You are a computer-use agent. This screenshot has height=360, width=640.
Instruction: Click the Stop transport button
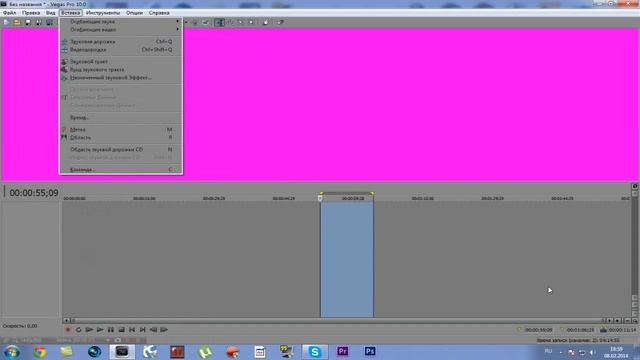(x=121, y=329)
